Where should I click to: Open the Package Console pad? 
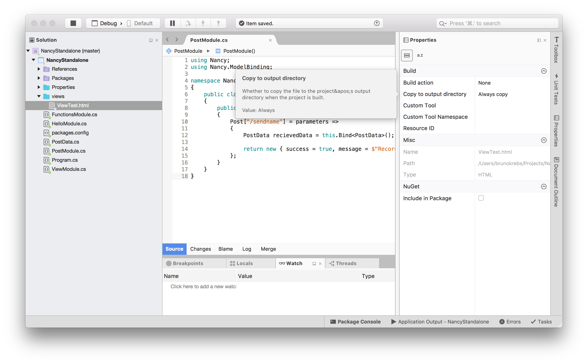[x=355, y=322]
